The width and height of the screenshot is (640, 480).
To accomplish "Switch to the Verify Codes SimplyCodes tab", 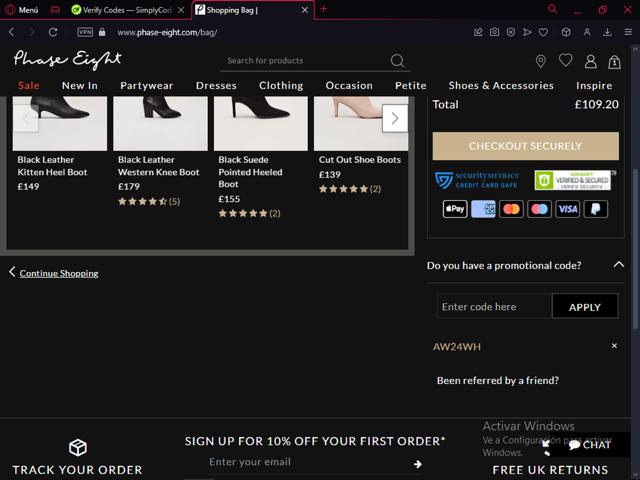I will (x=122, y=10).
